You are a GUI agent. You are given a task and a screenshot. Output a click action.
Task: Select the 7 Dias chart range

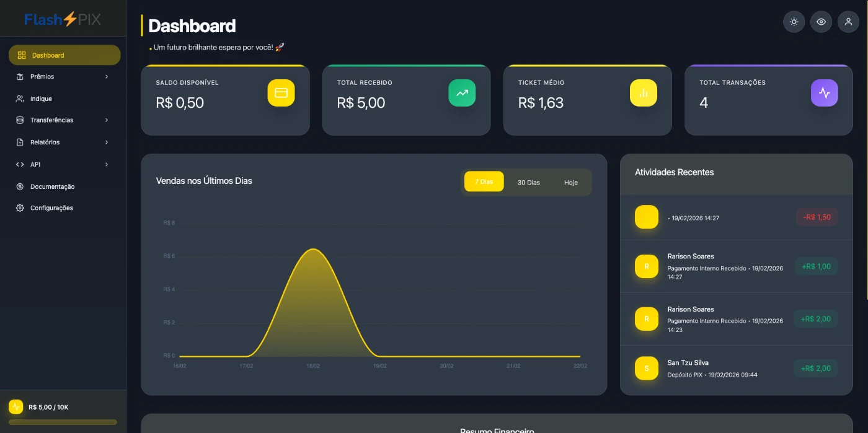(x=484, y=182)
